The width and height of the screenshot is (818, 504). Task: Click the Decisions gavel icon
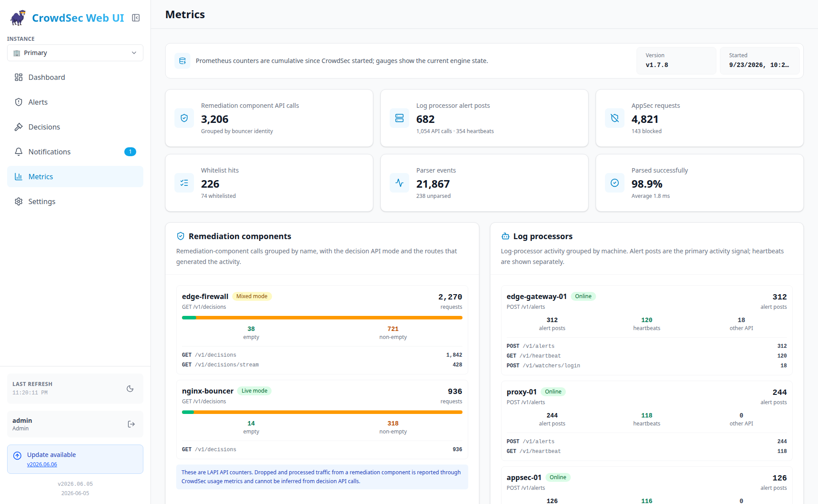click(19, 127)
